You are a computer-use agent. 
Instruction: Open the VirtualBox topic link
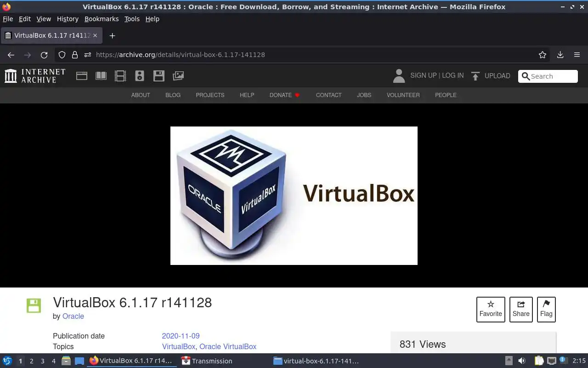pos(179,347)
